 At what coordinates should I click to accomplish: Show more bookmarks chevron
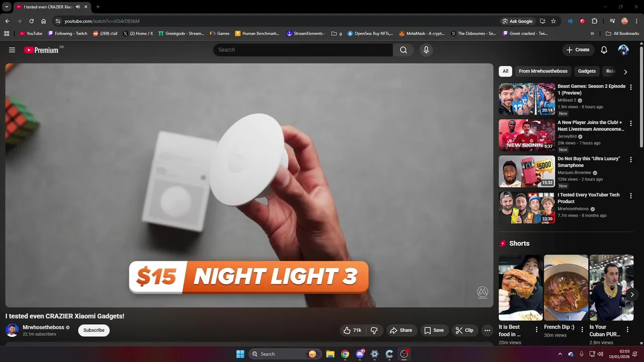592,34
